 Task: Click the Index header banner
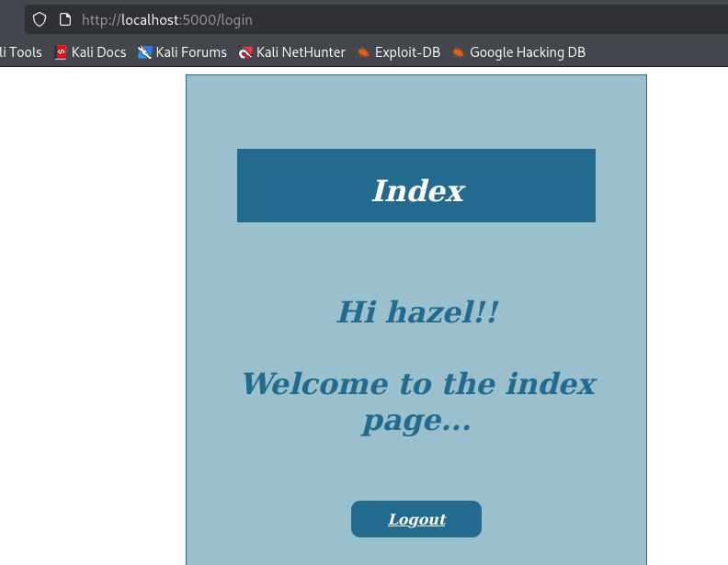[416, 186]
